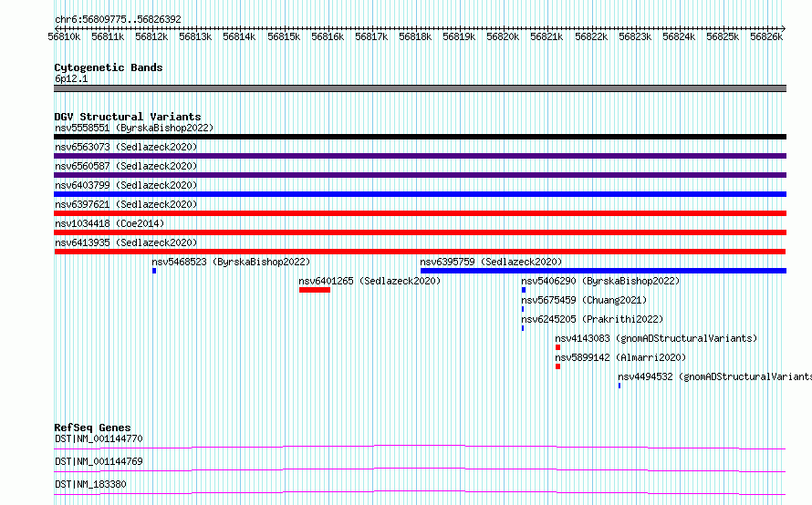812x505 pixels.
Task: Click the nsv6413935 (Sedlazeck2020) label
Action: pyautogui.click(x=126, y=242)
